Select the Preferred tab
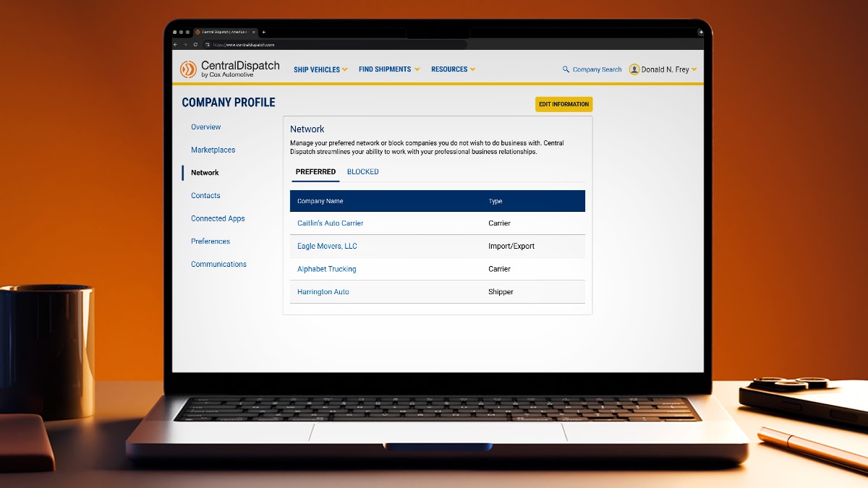 tap(315, 172)
